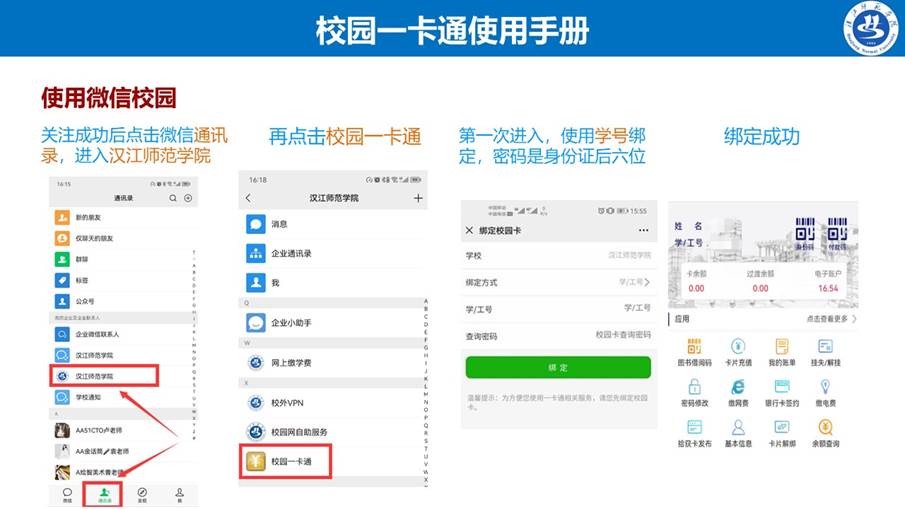
Task: Open 银行卡签约 bank card signing
Action: tap(782, 393)
